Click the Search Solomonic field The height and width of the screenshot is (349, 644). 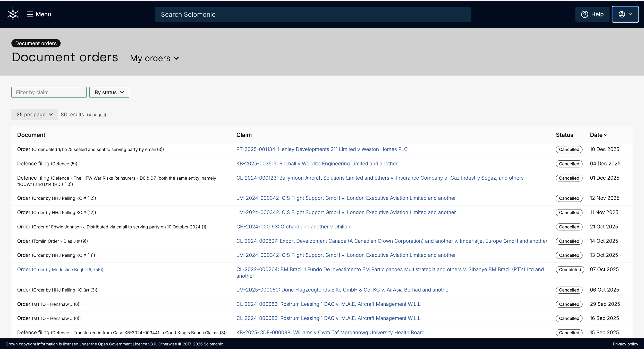pyautogui.click(x=313, y=14)
